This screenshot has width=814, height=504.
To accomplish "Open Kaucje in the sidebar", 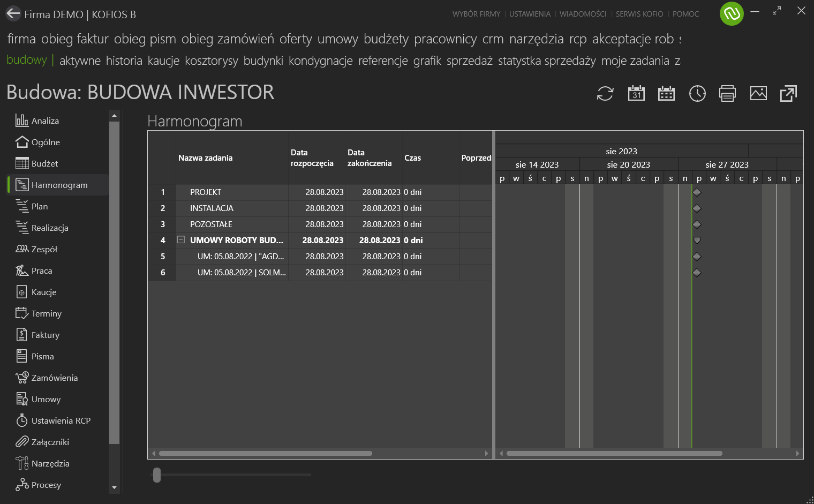I will click(57, 292).
